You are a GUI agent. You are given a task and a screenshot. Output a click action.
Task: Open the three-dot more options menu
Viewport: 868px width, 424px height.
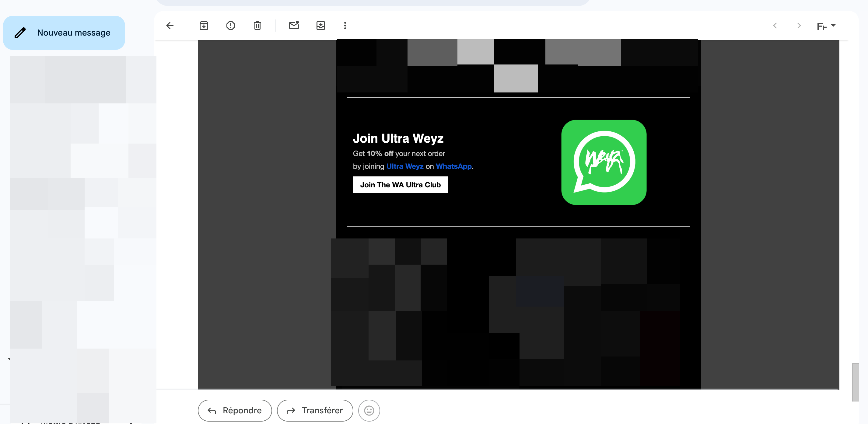345,26
